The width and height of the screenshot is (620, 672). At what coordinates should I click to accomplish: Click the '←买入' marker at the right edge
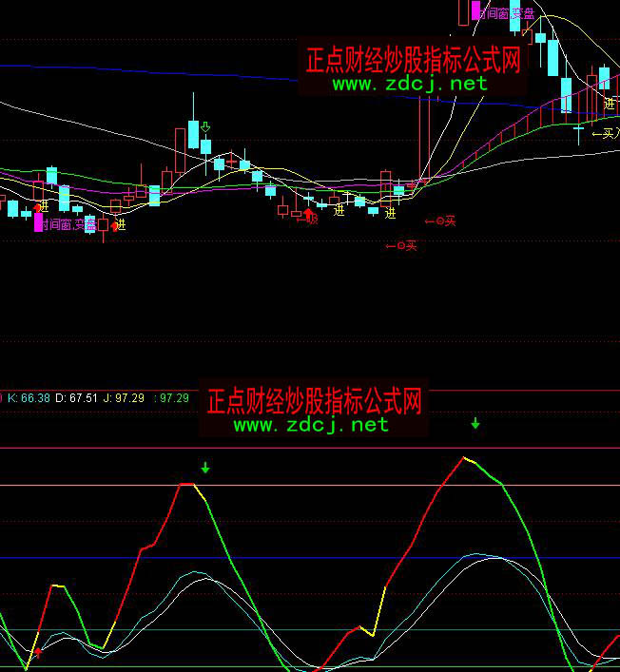pyautogui.click(x=605, y=134)
